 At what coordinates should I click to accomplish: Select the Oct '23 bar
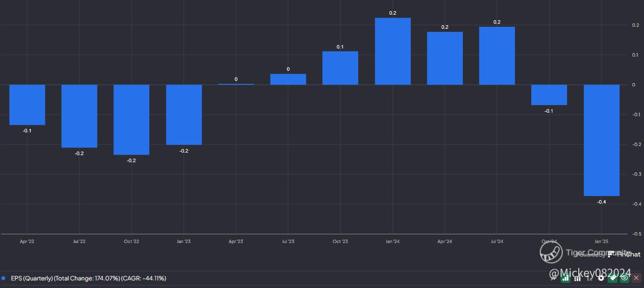[x=340, y=68]
